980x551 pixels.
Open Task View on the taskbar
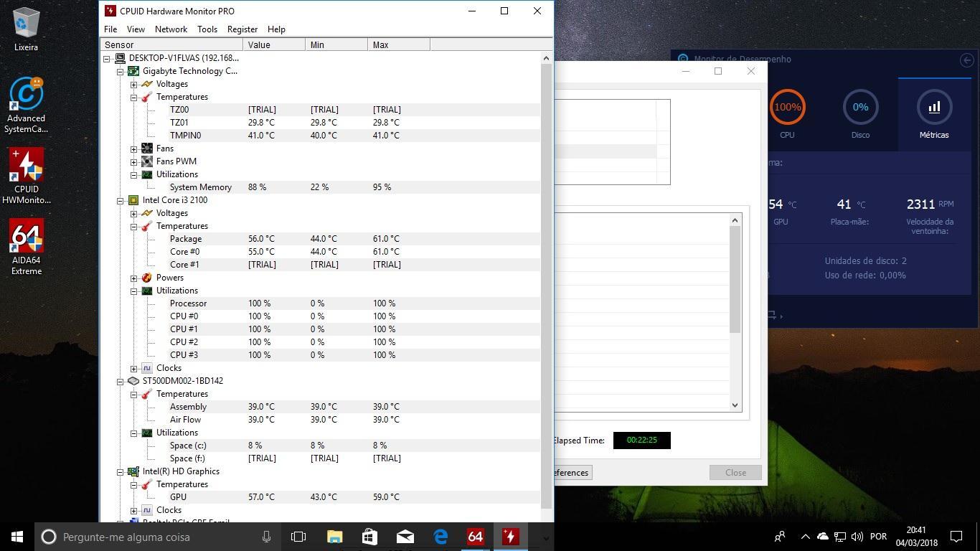298,537
